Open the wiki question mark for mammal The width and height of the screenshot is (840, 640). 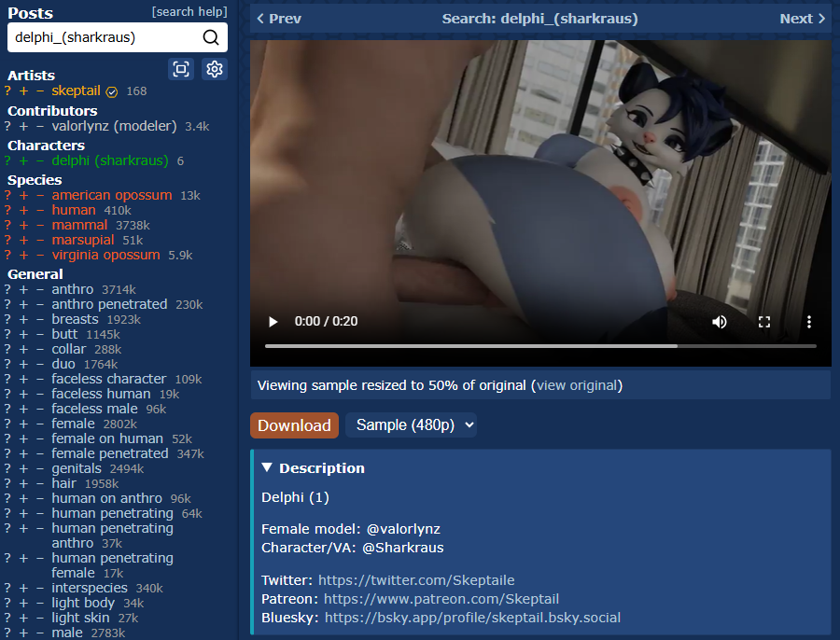7,225
